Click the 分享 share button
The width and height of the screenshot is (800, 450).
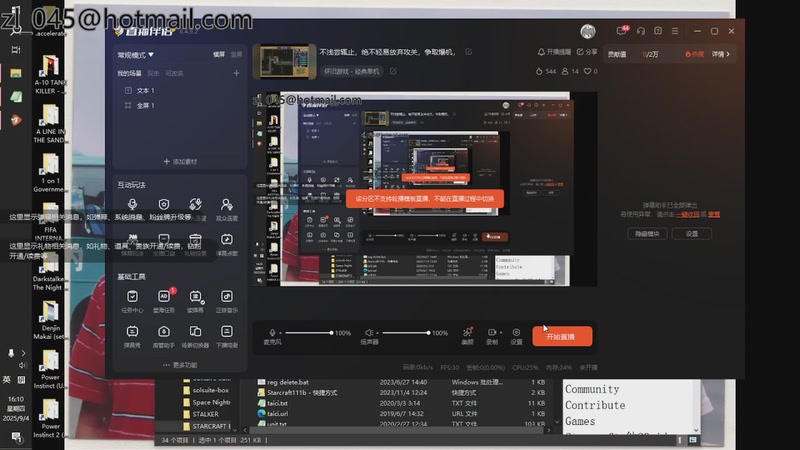tap(587, 52)
